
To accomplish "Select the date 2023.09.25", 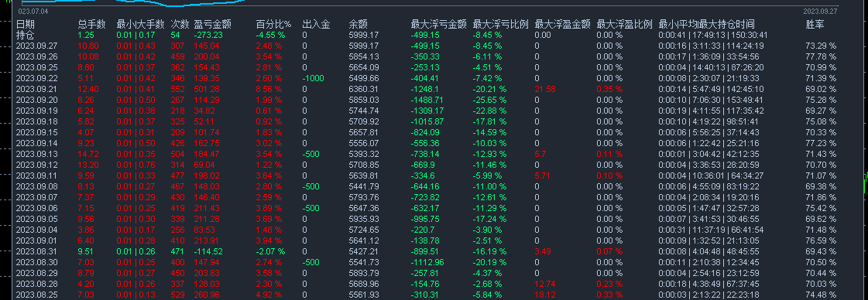I will pos(37,67).
